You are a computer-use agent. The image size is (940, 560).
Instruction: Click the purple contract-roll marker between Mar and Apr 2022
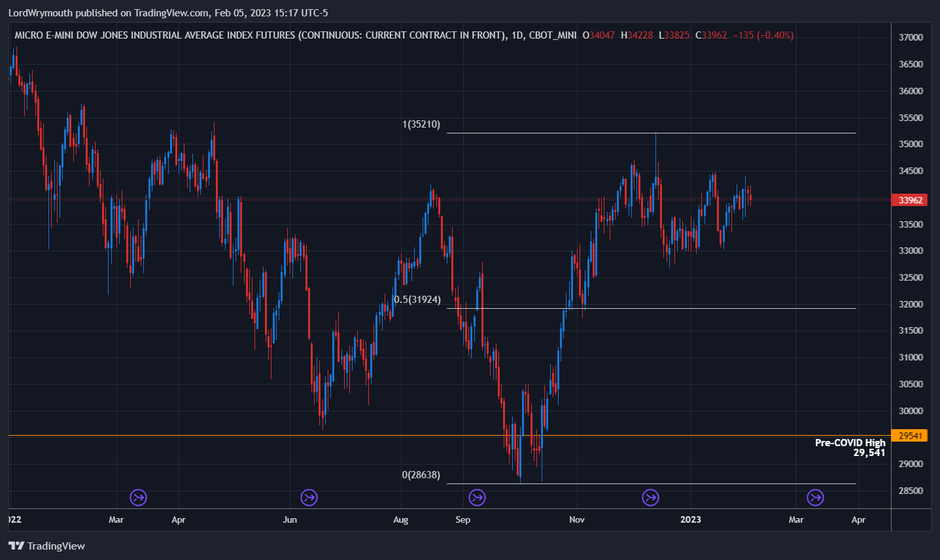(x=138, y=498)
